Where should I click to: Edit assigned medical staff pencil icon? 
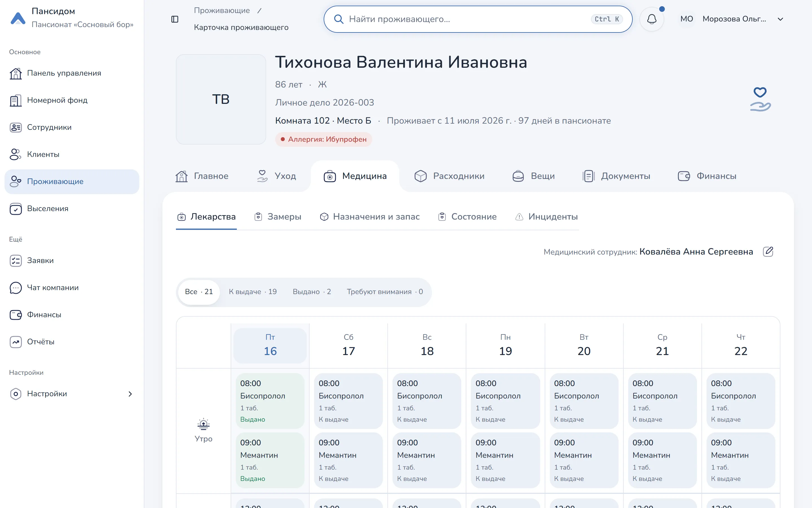768,252
